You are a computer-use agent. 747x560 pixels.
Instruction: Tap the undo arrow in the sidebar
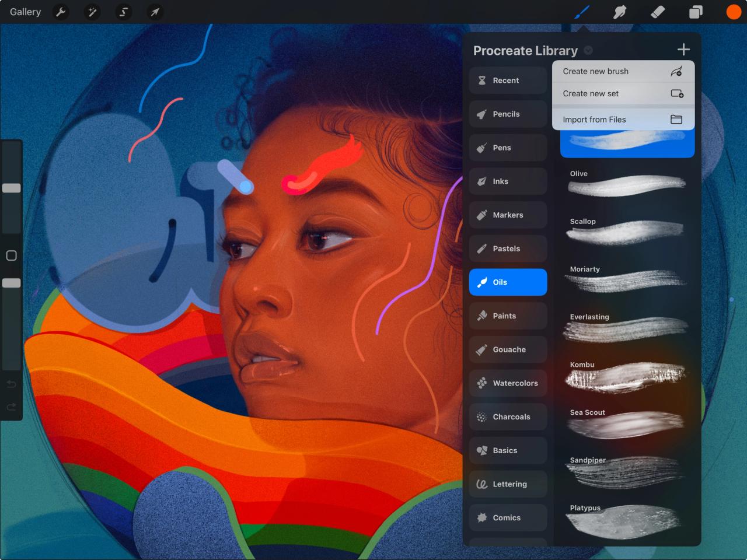[x=11, y=384]
